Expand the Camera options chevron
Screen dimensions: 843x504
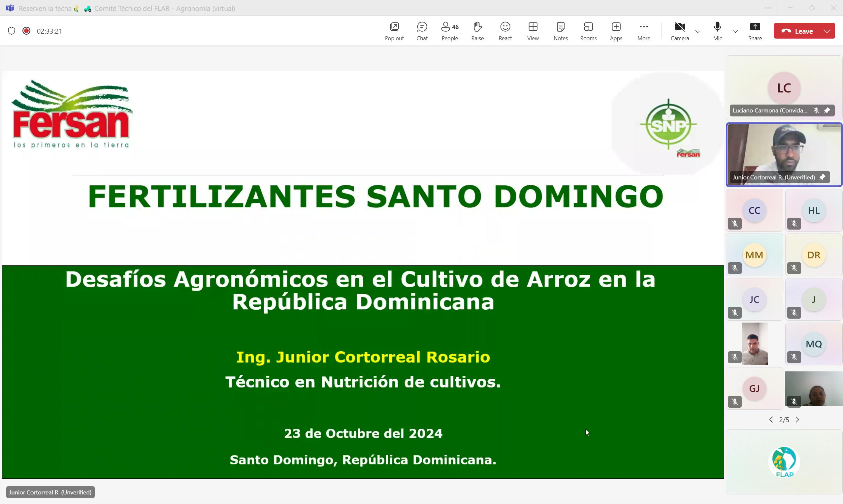pos(697,31)
